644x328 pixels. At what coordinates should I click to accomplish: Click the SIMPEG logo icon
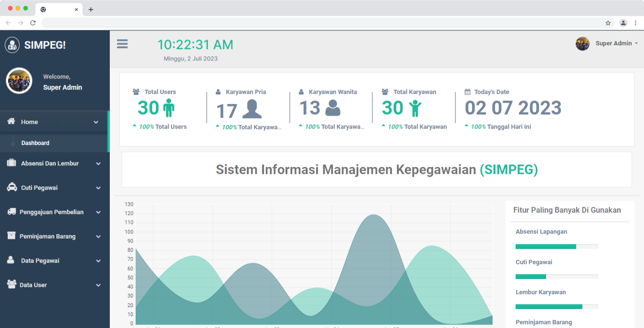click(x=12, y=45)
